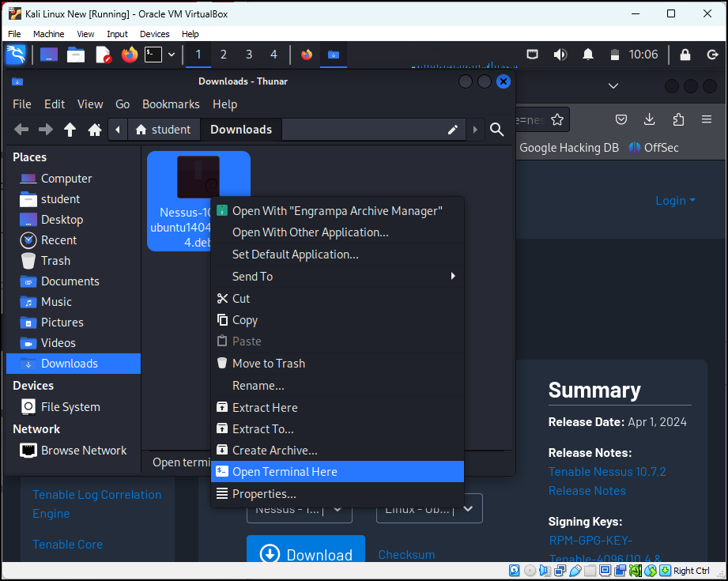Screen dimensions: 728x581
Task: Open Thunar Bookmarks menu
Action: pyautogui.click(x=171, y=104)
